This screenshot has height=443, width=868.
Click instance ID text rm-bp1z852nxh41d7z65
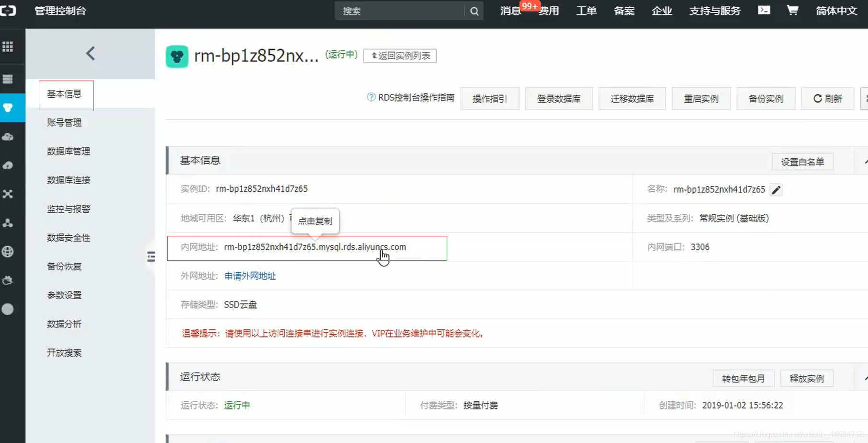click(262, 189)
